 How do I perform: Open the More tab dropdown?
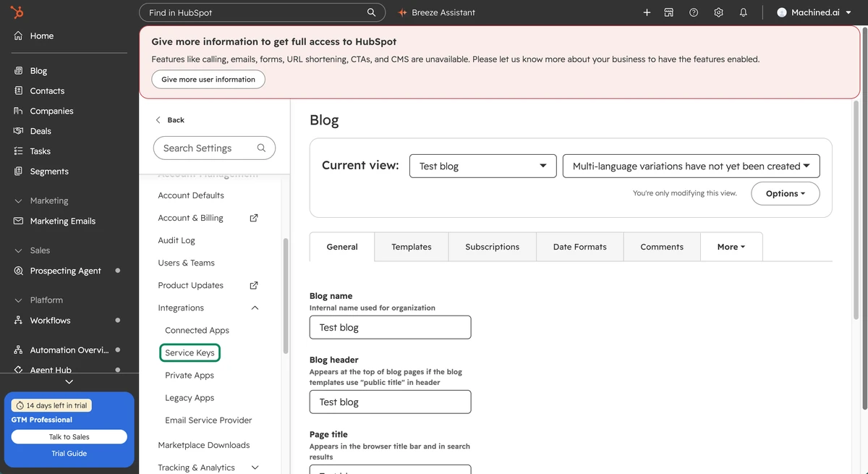coord(731,247)
